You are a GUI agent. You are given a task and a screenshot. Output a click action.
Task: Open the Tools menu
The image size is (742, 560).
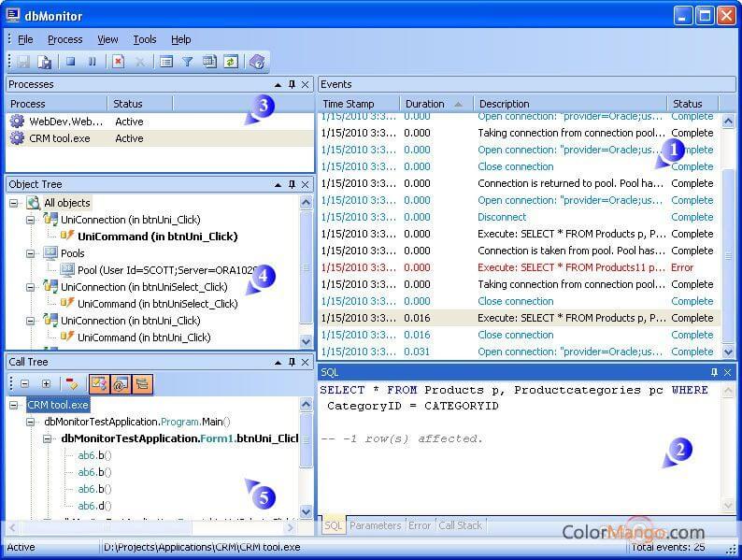tap(144, 39)
